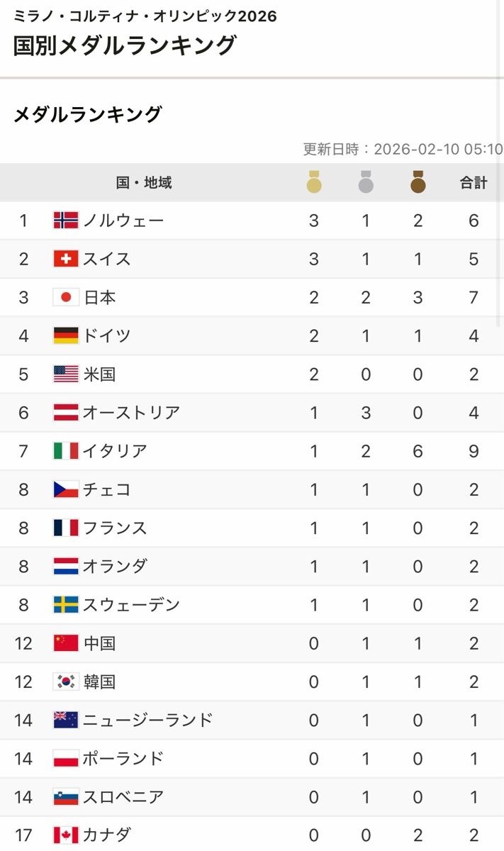Tap the South Korea flag icon
Viewport: 504px width, 851px height.
coord(66,682)
